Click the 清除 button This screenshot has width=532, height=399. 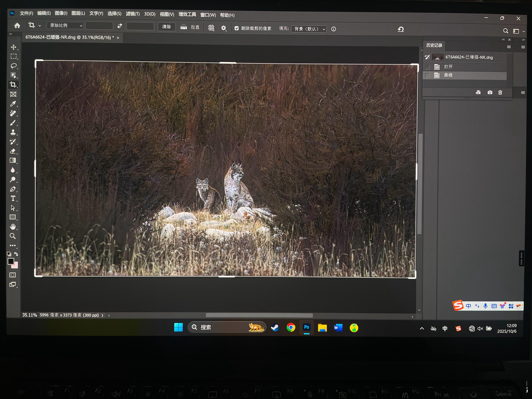click(166, 27)
